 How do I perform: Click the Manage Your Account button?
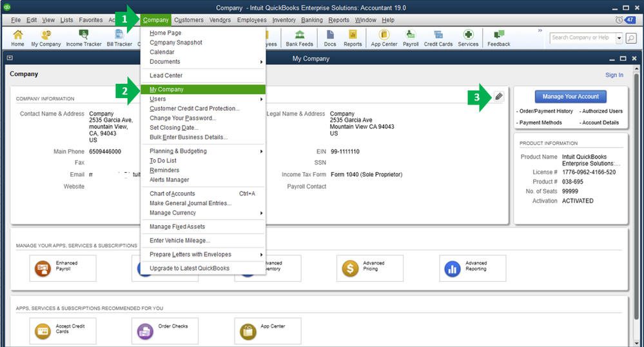pos(571,97)
